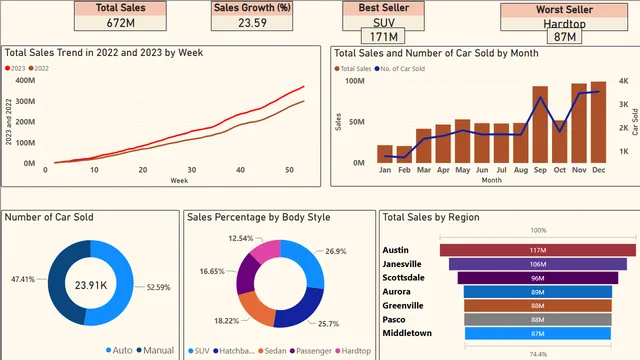Screen dimensions: 640x360
Task: Click the Total Sales Trend chart title
Action: coord(104,53)
